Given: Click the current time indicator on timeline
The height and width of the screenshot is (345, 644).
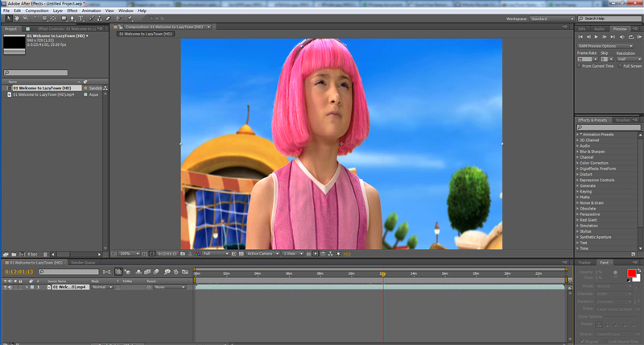Looking at the screenshot, I should pyautogui.click(x=383, y=274).
